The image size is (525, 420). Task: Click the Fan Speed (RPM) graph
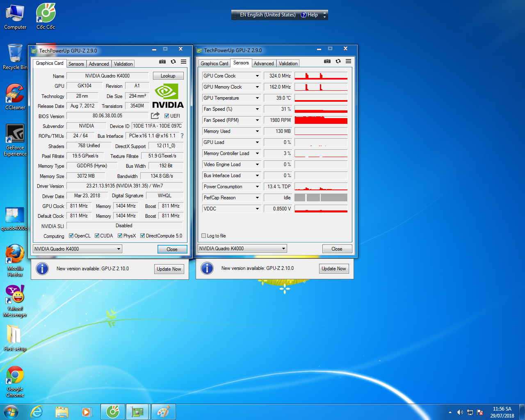[x=321, y=120]
